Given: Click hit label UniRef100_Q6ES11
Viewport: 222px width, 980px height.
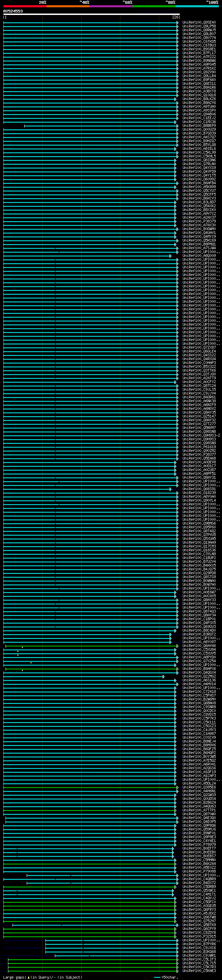Looking at the screenshot, I should 199,83.
